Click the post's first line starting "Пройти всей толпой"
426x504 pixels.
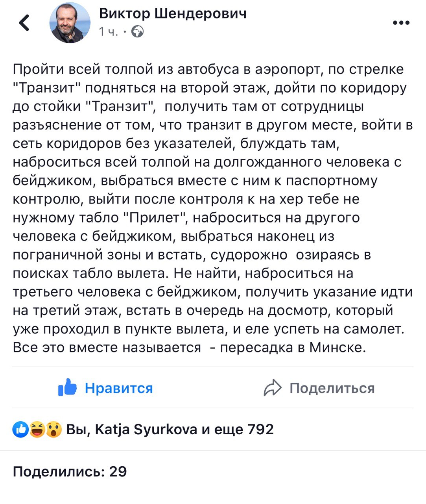[208, 69]
